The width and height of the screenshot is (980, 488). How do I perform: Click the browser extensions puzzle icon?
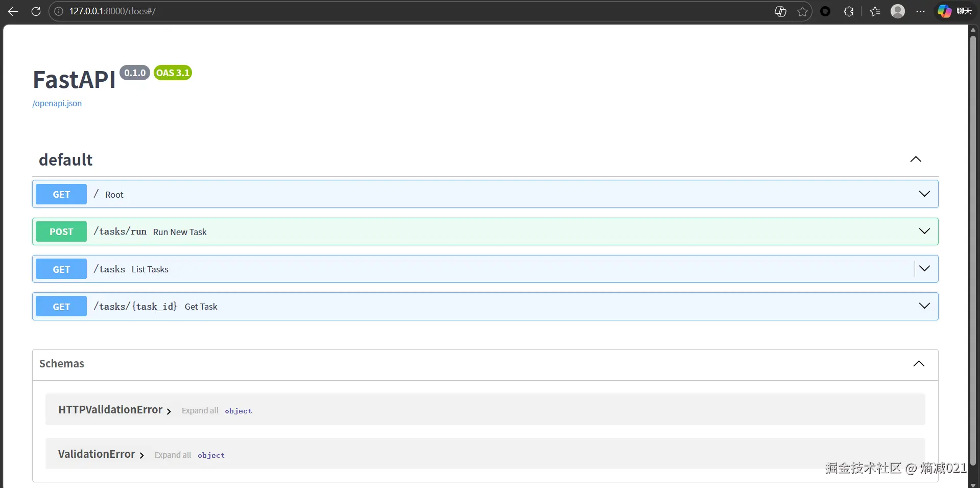point(849,11)
